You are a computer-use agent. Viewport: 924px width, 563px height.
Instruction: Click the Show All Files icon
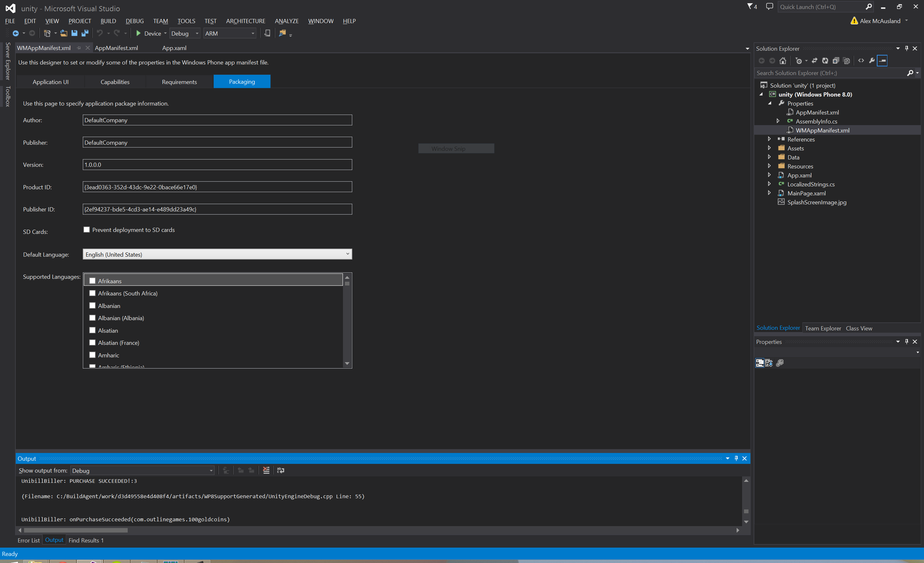pyautogui.click(x=846, y=61)
